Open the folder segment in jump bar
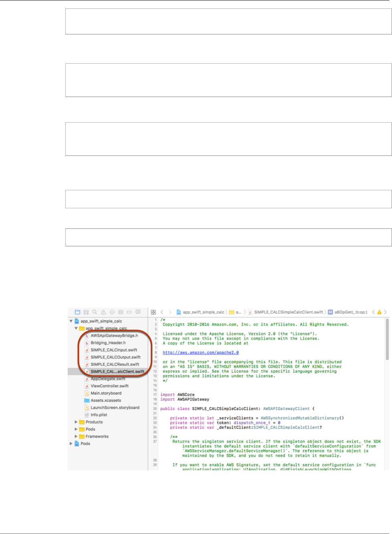 pos(235,312)
